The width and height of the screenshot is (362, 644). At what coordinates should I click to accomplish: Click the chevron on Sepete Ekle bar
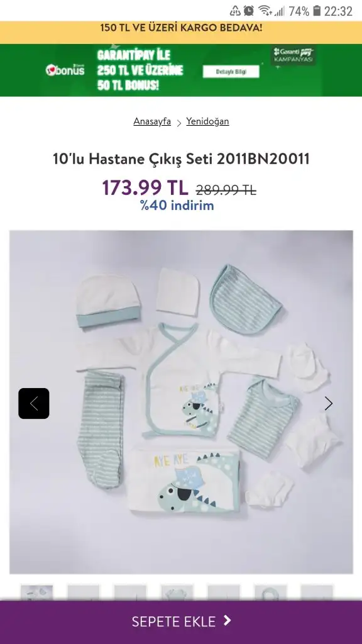228,621
